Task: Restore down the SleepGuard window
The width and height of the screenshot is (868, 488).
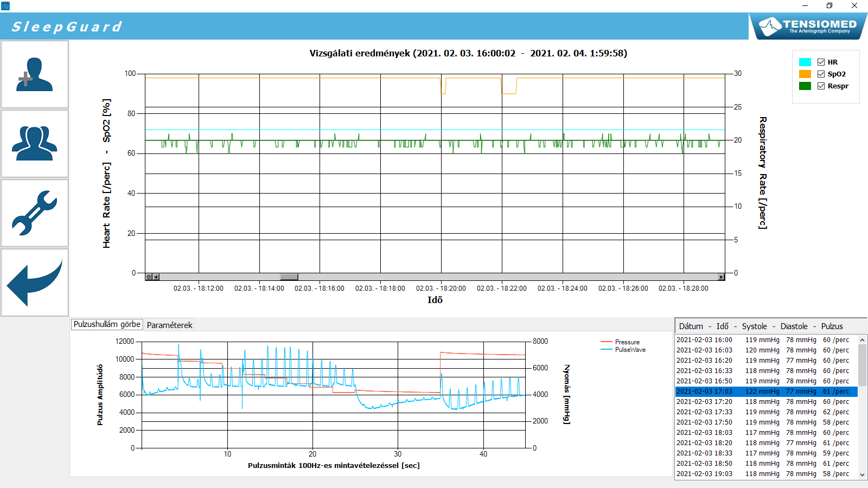Action: (829, 5)
